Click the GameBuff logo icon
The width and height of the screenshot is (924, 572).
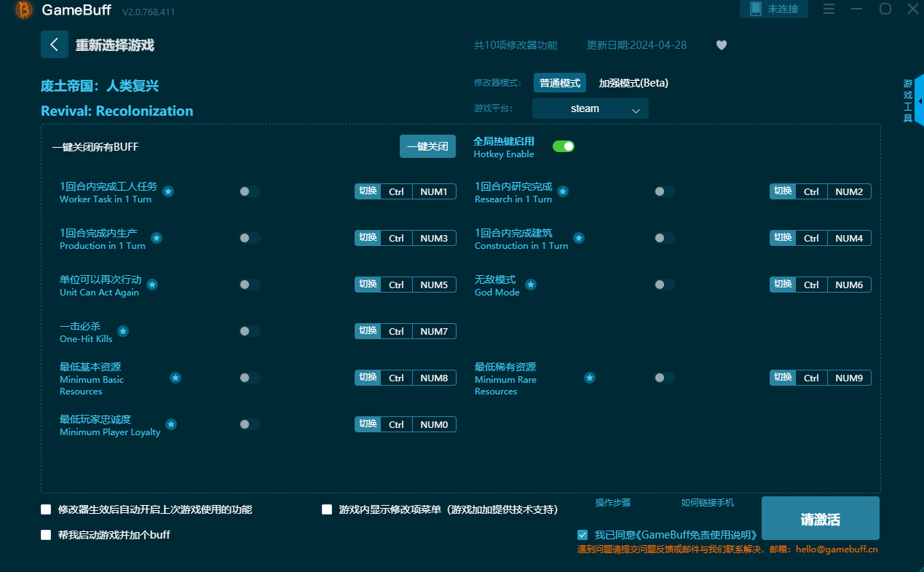24,9
